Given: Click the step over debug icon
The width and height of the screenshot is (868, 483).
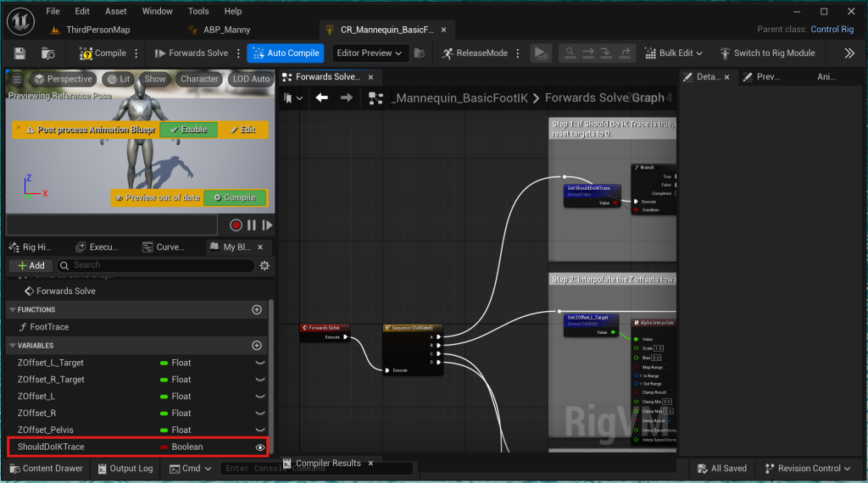Looking at the screenshot, I should (x=588, y=53).
